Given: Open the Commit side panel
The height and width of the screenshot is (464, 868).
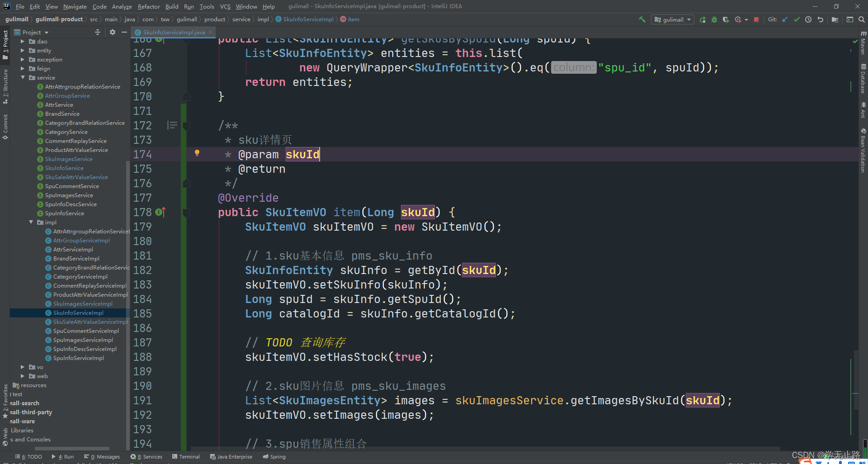Looking at the screenshot, I should 5,127.
